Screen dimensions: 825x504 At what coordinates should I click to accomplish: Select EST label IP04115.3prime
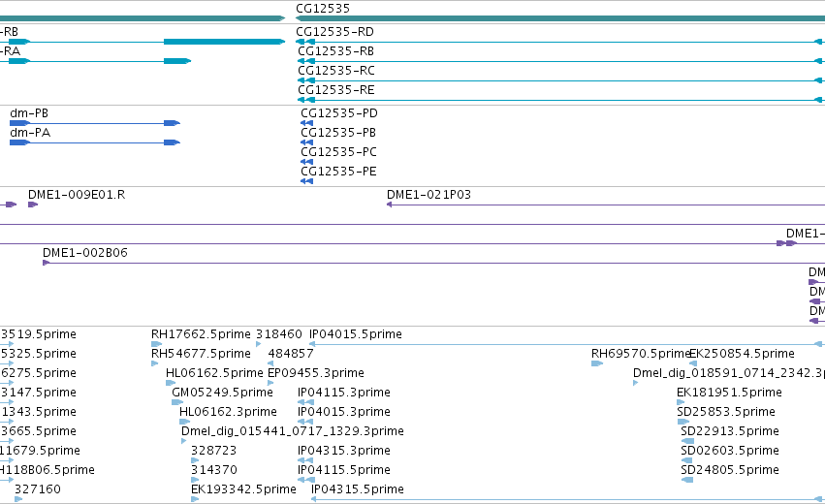click(344, 393)
